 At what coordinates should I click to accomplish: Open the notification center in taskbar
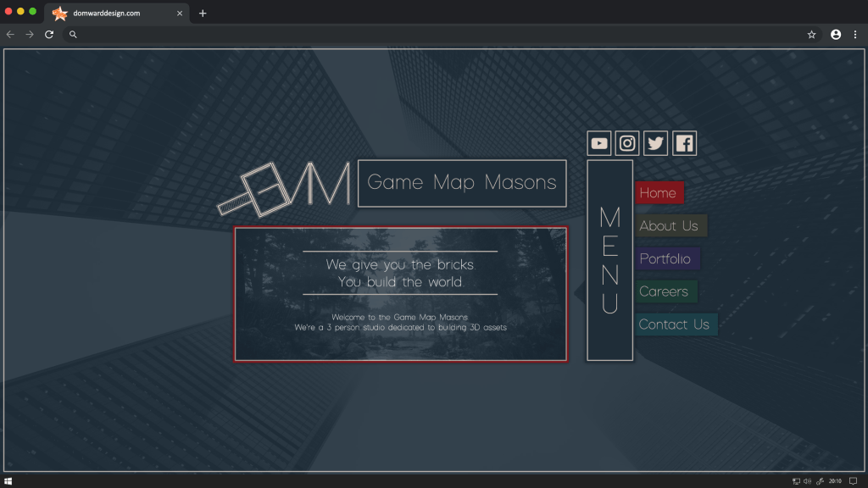pos(854,481)
